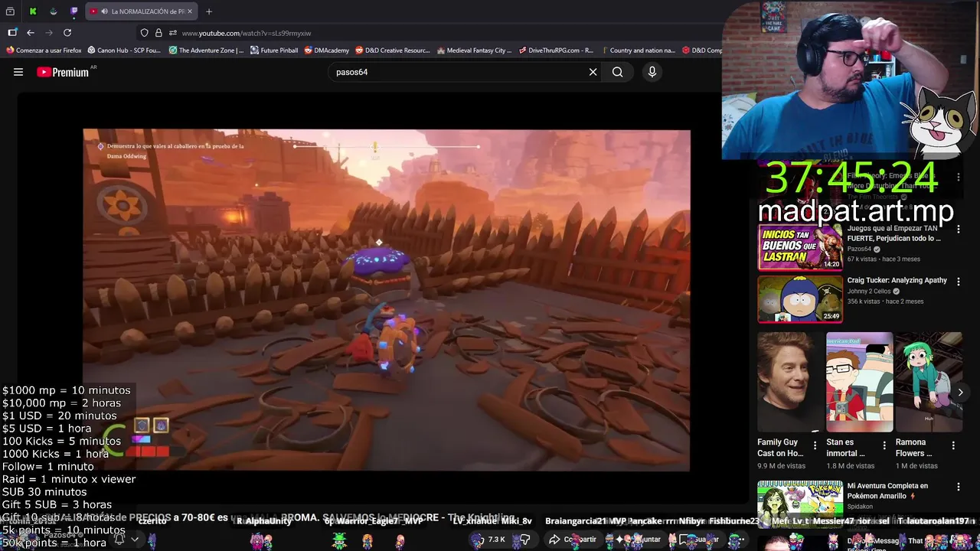Open Future Pinball bookmark

(x=273, y=51)
